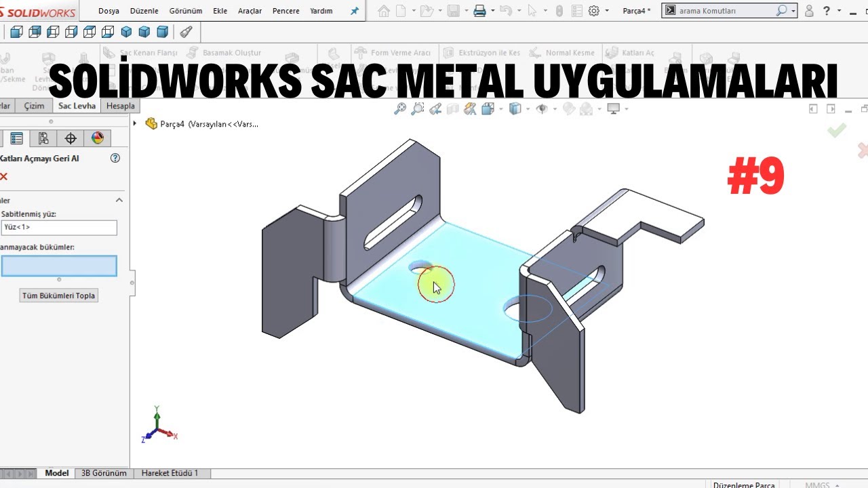Click the Normal To view icon
868x488 pixels.
pyautogui.click(x=186, y=32)
